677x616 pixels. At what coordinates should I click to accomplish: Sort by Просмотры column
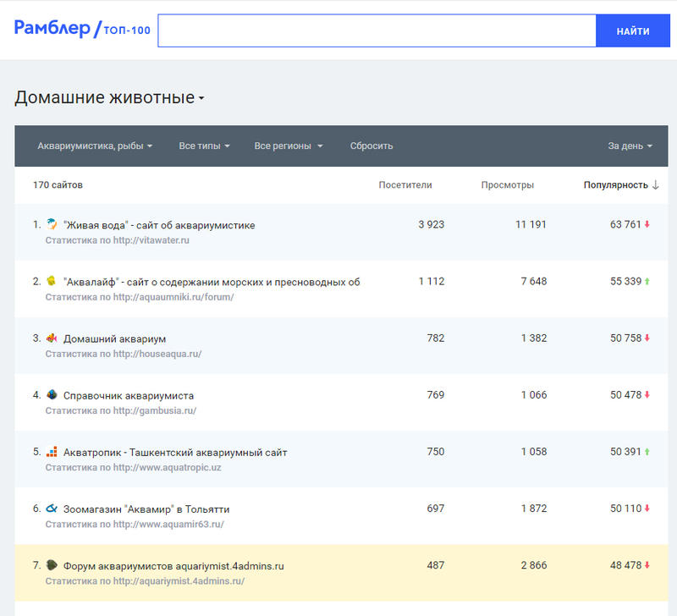(x=507, y=185)
